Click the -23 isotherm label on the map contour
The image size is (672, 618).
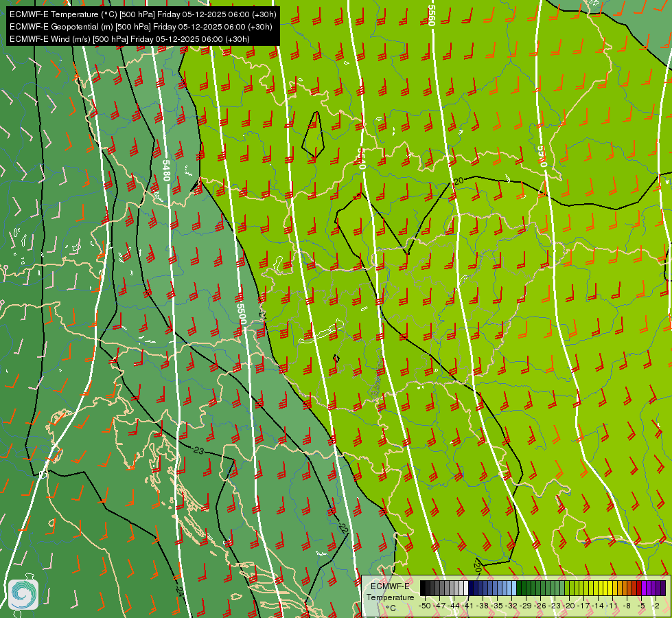point(198,450)
